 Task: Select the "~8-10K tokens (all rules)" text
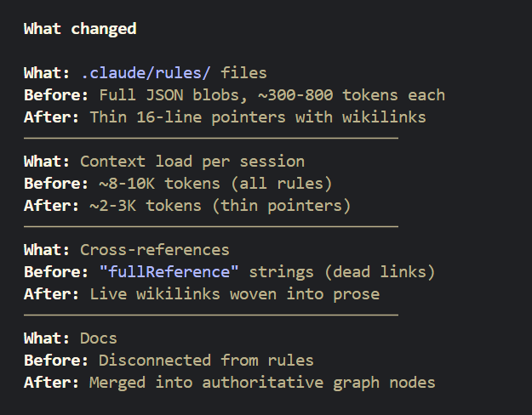pos(215,184)
